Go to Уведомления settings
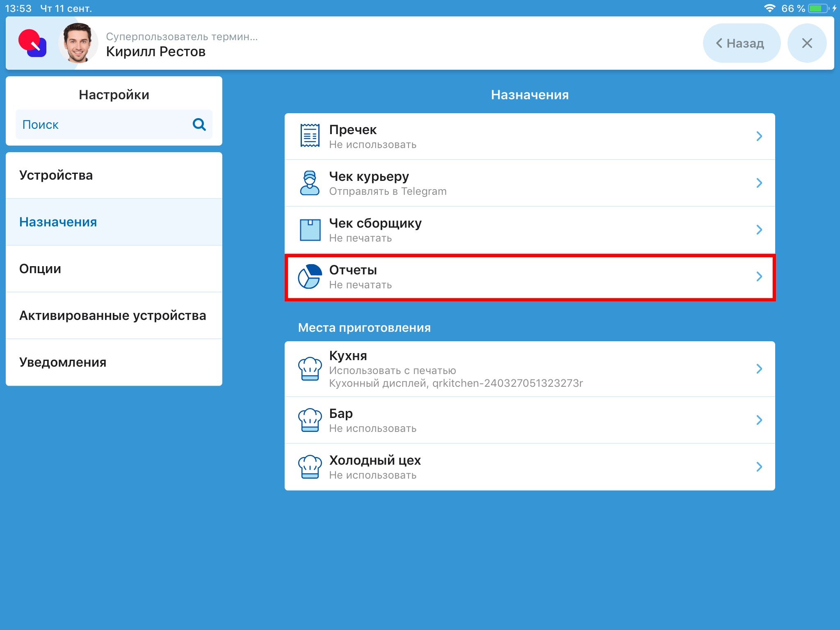 (114, 363)
